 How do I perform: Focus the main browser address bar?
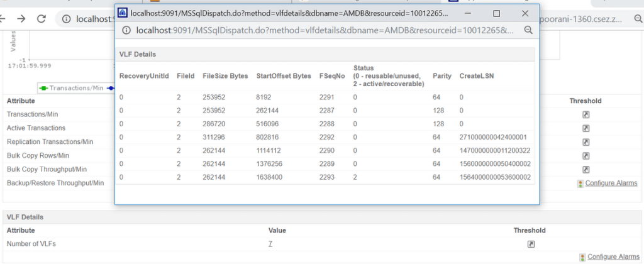[x=94, y=19]
